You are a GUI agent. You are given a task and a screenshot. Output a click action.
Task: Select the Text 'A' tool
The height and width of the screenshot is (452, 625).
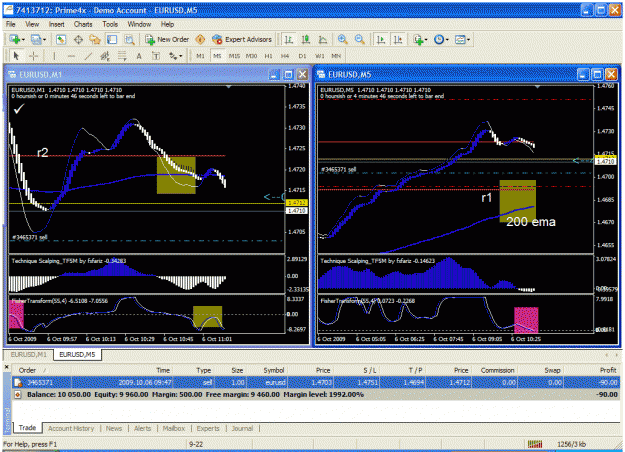tap(139, 56)
